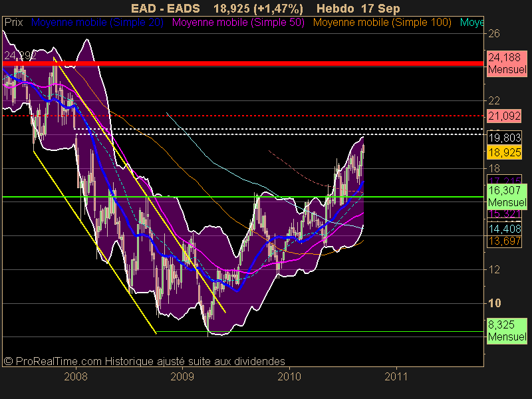Click the "2010" year on time axis
Image resolution: width=532 pixels, height=399 pixels.
(x=289, y=376)
